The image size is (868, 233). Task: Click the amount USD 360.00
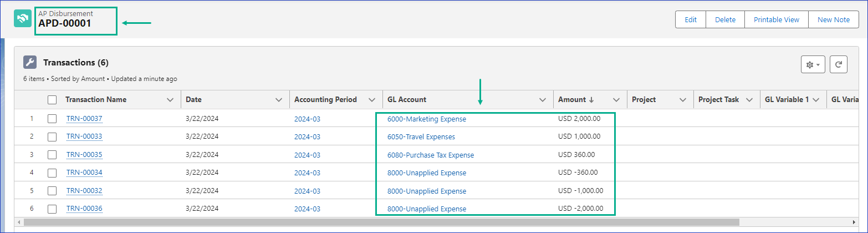576,155
